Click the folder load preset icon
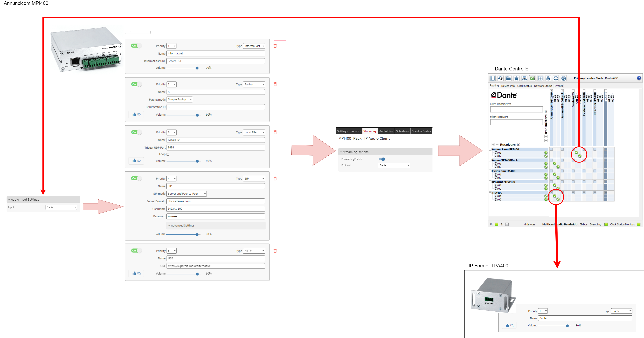Viewport: 644px width, 338px height. [508, 78]
